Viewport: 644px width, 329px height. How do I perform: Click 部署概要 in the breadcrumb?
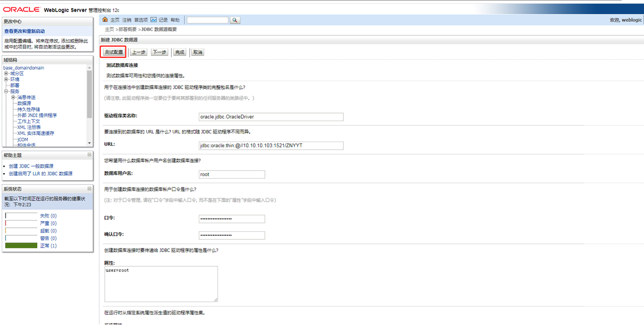(x=127, y=30)
